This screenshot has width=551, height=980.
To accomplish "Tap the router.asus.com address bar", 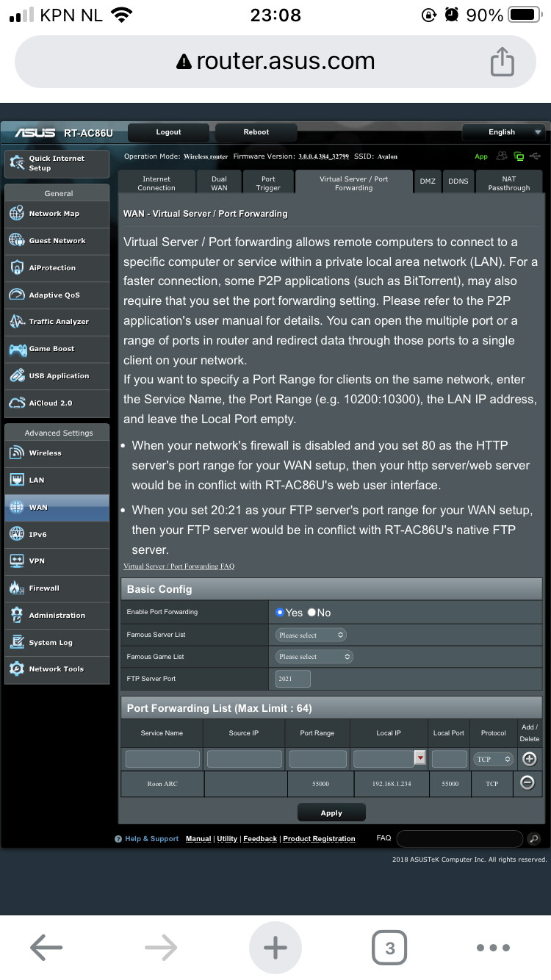I will [275, 61].
